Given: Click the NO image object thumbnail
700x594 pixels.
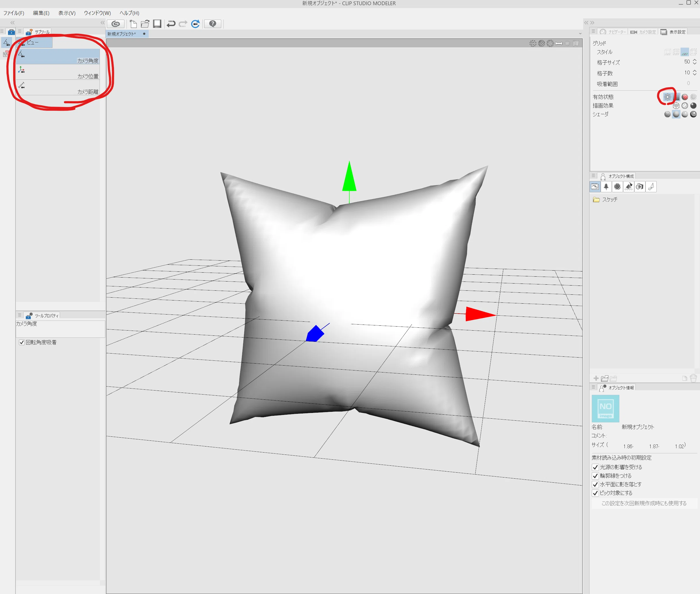Looking at the screenshot, I should click(x=605, y=408).
